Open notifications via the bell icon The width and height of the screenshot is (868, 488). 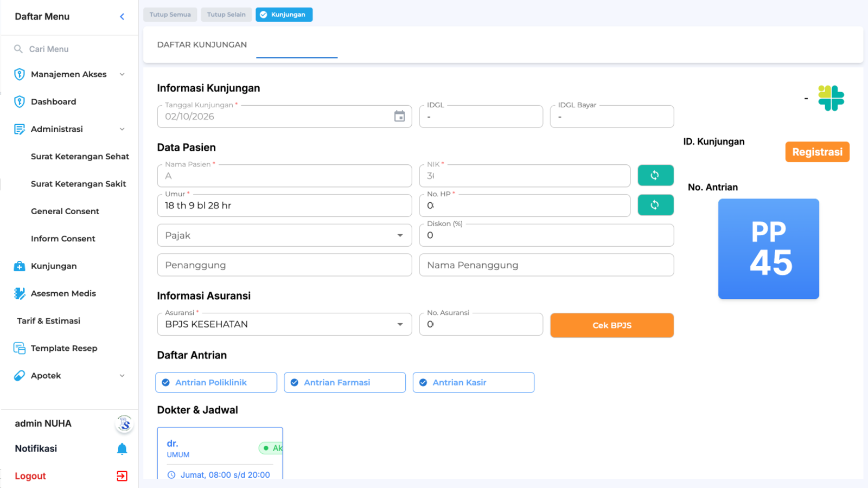[x=122, y=448]
